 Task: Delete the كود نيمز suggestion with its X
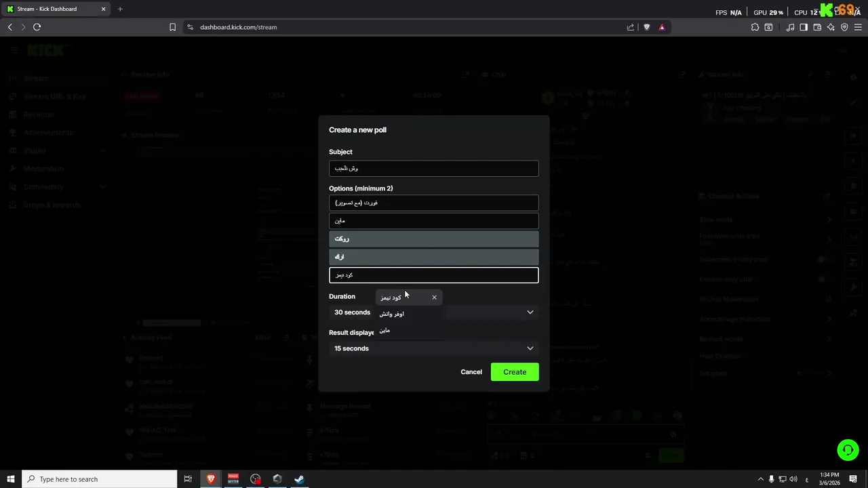click(435, 297)
